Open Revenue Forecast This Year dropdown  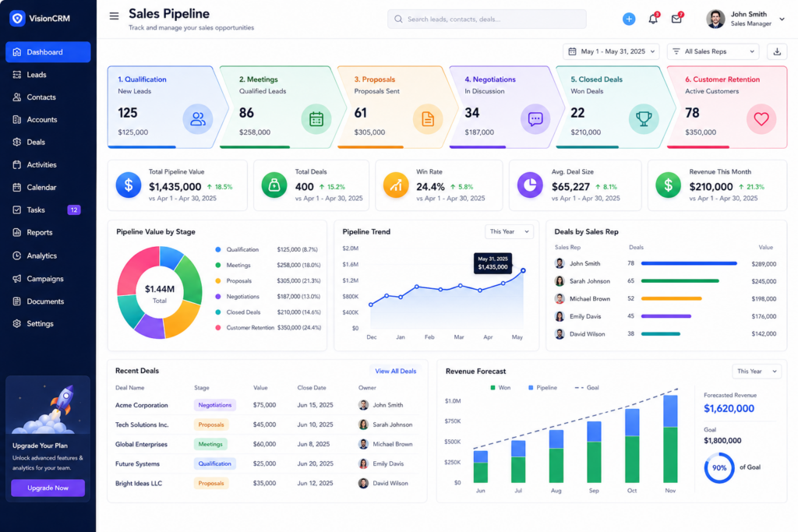coord(756,372)
